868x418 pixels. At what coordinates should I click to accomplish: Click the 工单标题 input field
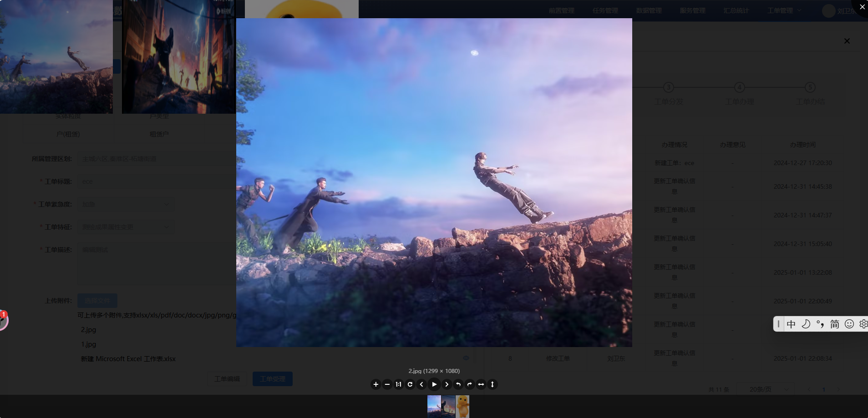[157, 181]
